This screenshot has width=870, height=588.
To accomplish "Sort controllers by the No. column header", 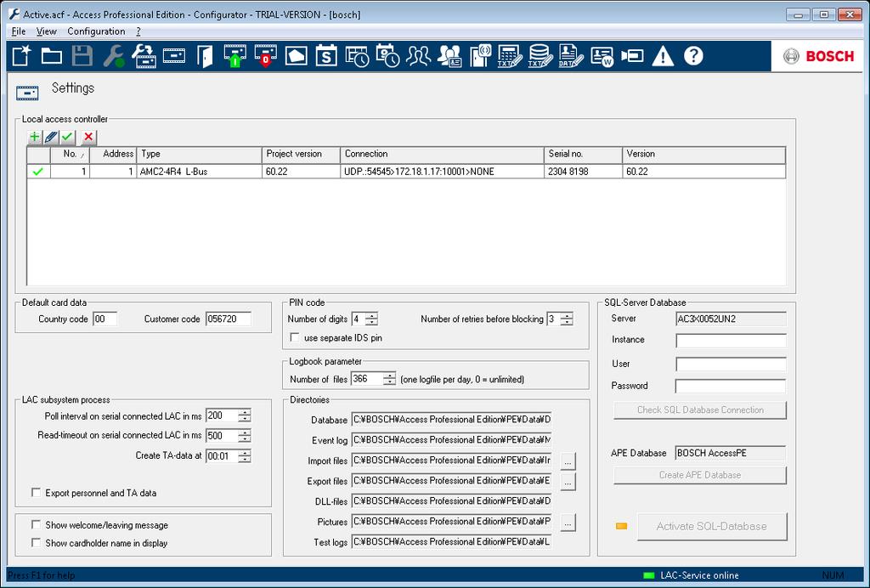I will tap(70, 154).
